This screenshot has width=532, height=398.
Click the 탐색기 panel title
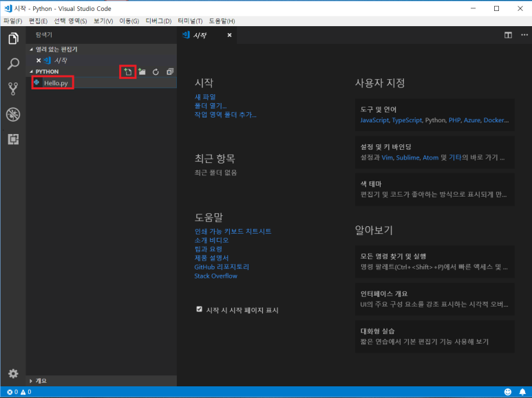(44, 35)
